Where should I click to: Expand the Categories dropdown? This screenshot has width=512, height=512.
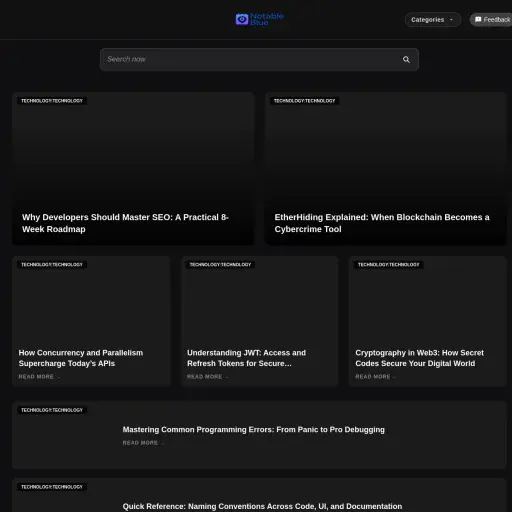pyautogui.click(x=433, y=20)
